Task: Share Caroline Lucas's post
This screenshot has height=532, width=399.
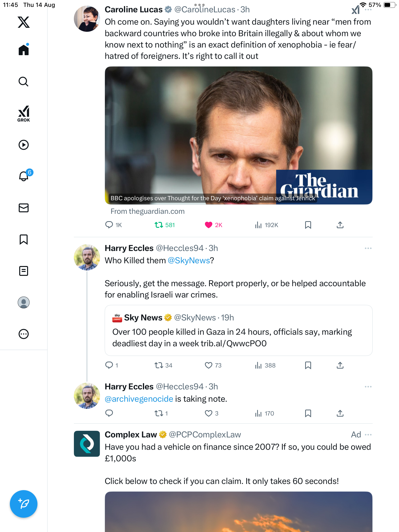Action: pos(340,225)
